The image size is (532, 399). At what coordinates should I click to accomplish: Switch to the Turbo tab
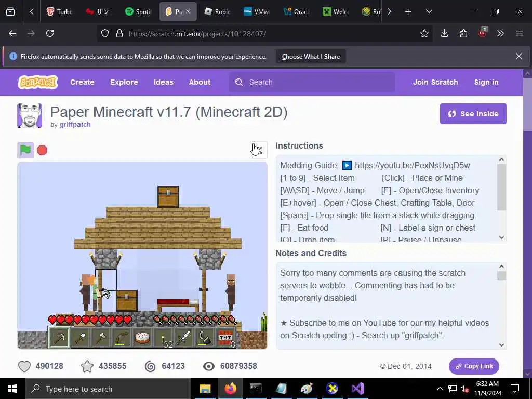pos(59,12)
